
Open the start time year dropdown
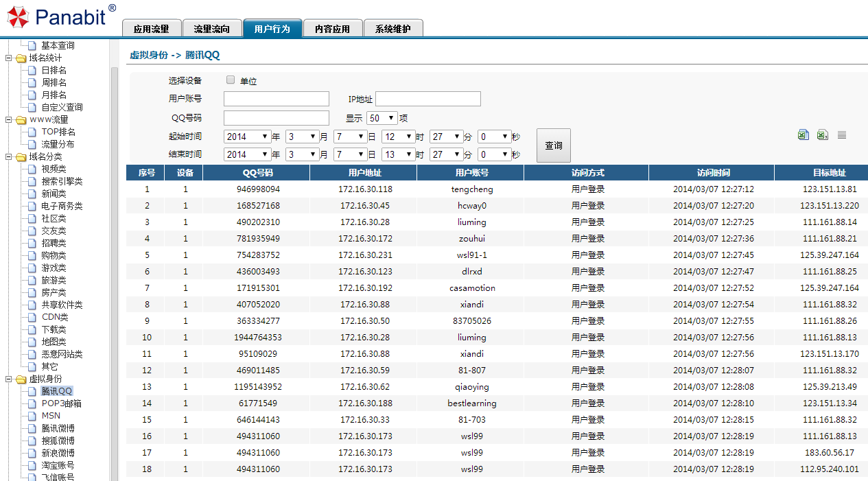point(248,137)
